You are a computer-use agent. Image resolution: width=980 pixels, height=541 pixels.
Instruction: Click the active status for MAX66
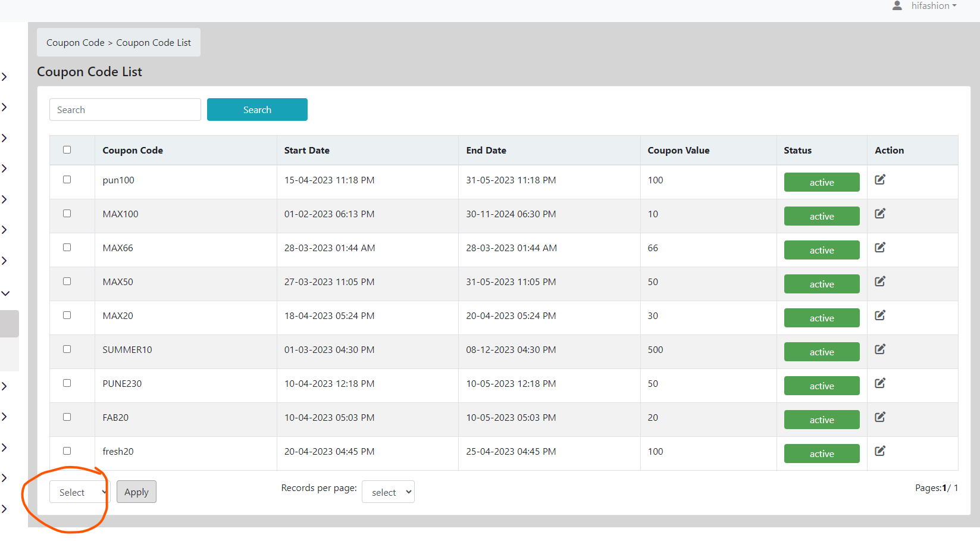[822, 250]
